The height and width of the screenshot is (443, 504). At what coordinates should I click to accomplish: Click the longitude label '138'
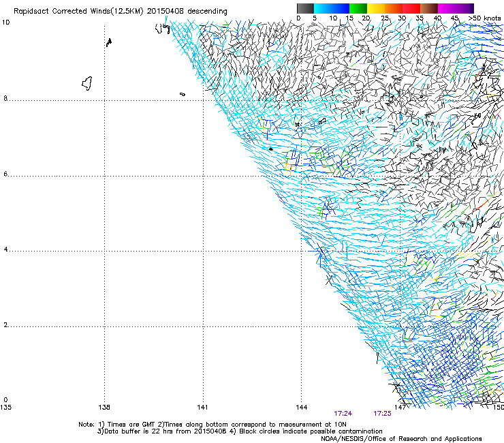click(104, 408)
